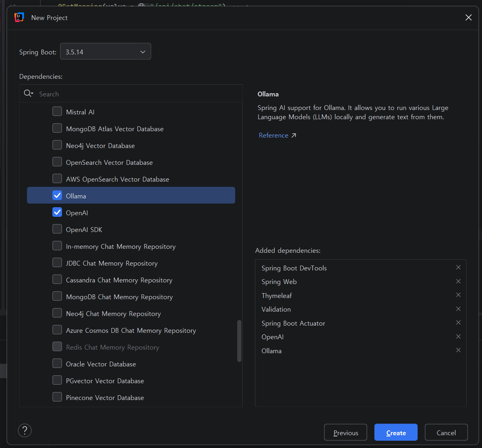Remove Thymeleaf from added dependencies
Viewport: 482px width, 448px height.
coord(458,295)
